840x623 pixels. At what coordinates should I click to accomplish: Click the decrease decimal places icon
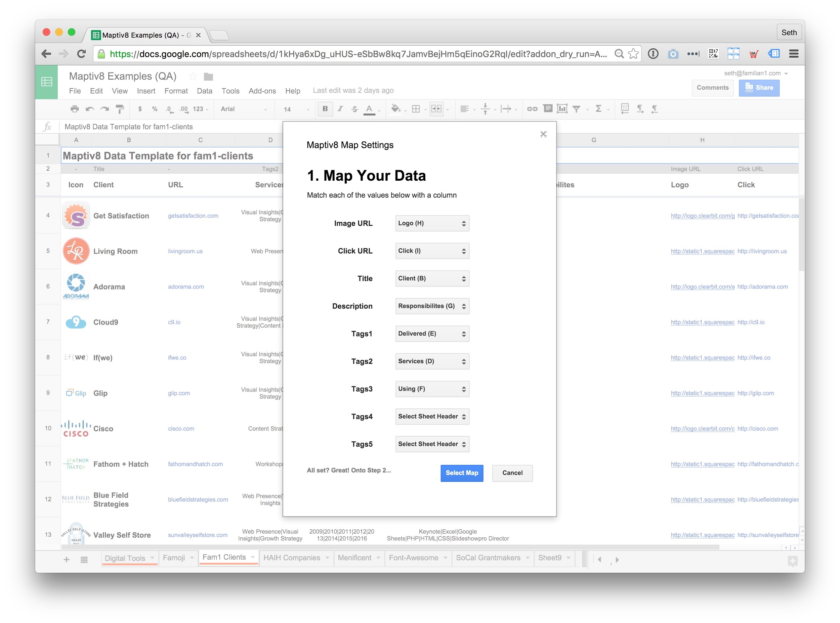point(169,109)
